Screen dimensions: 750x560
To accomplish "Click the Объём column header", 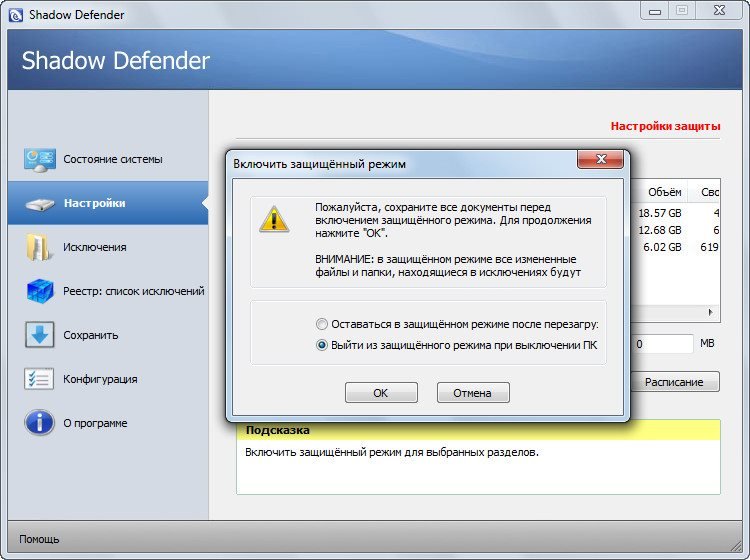I will pos(664,192).
